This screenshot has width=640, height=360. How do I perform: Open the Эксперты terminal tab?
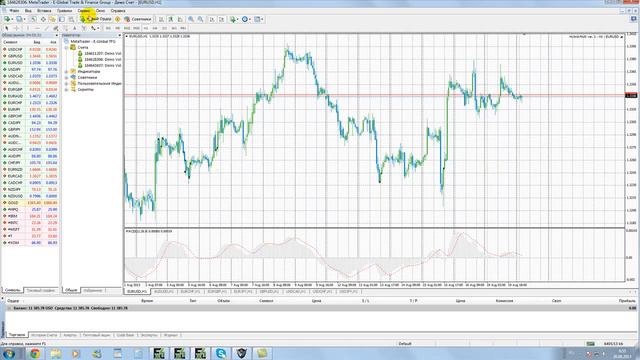[149, 335]
